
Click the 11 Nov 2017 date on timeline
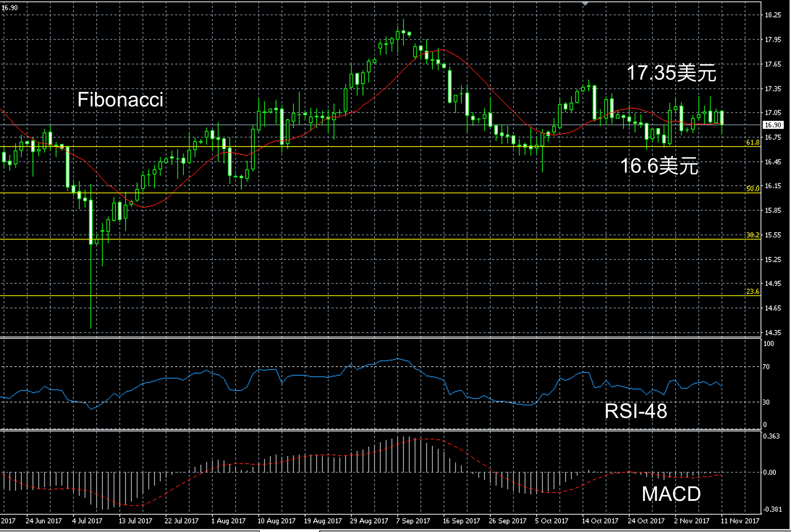(740, 521)
